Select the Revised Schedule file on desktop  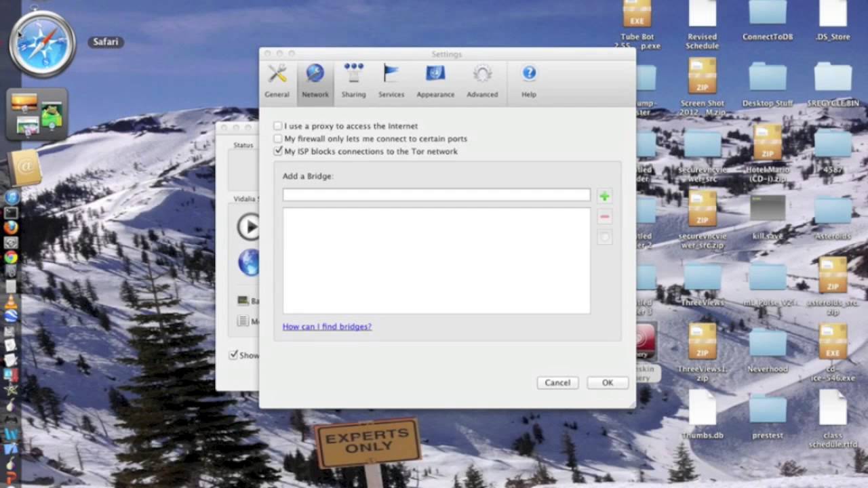(702, 24)
